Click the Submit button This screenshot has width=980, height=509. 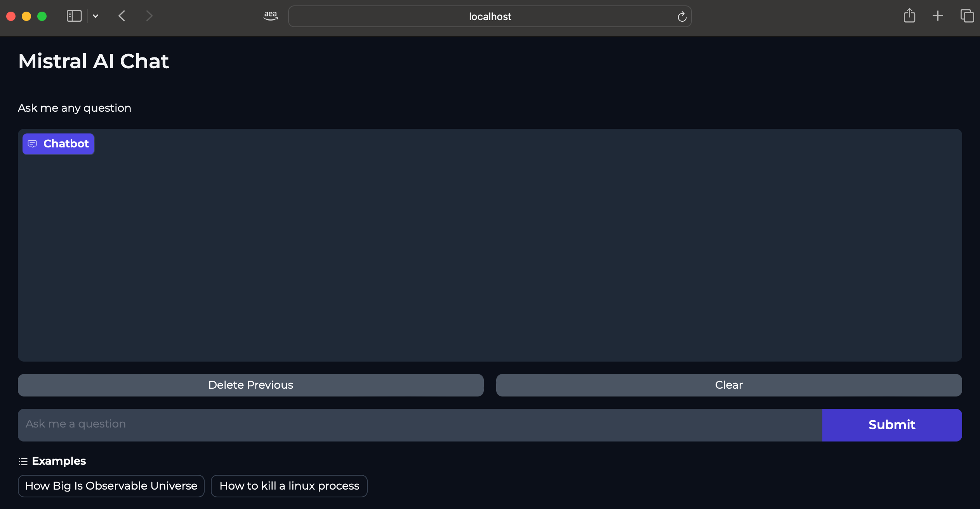(891, 424)
